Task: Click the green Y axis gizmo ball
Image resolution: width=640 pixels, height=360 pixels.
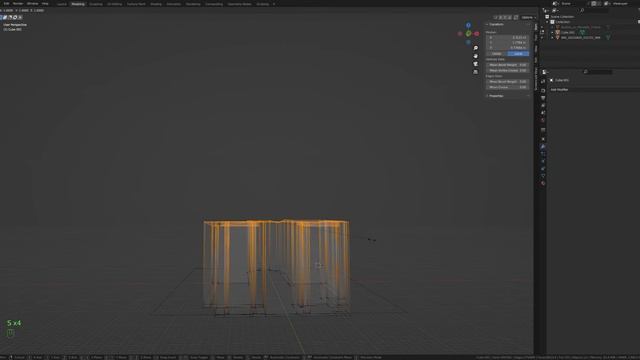Action: click(468, 33)
